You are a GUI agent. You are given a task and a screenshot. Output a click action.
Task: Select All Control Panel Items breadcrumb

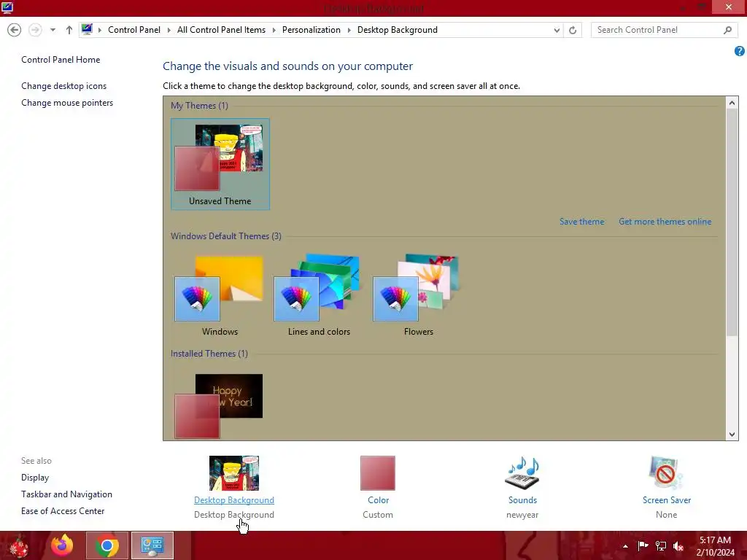[221, 29]
